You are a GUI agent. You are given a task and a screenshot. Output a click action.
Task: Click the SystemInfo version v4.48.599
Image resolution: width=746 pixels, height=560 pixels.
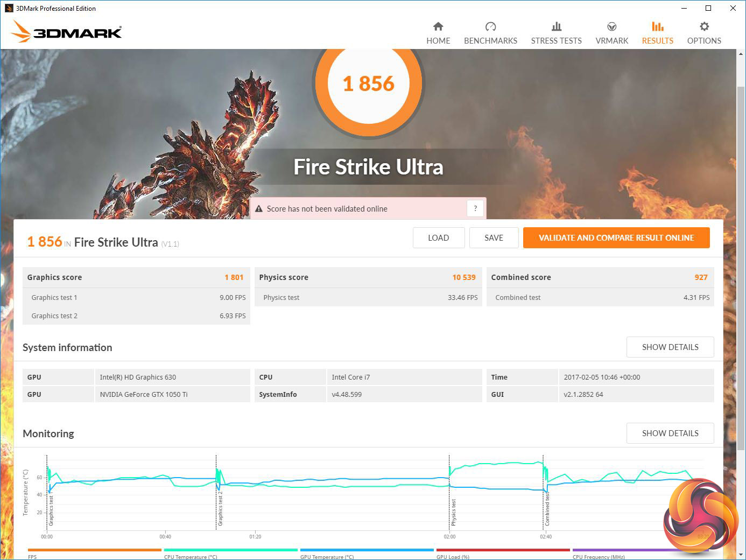[347, 395]
